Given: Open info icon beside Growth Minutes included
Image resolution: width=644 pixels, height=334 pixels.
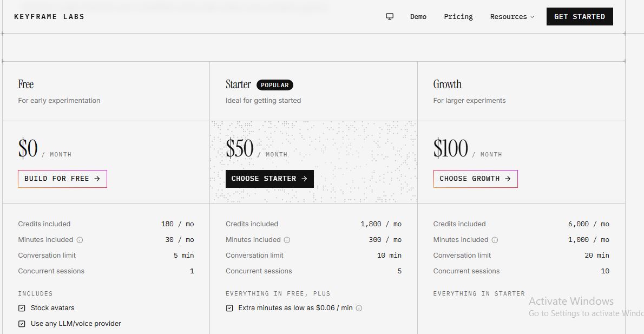Looking at the screenshot, I should coord(495,240).
